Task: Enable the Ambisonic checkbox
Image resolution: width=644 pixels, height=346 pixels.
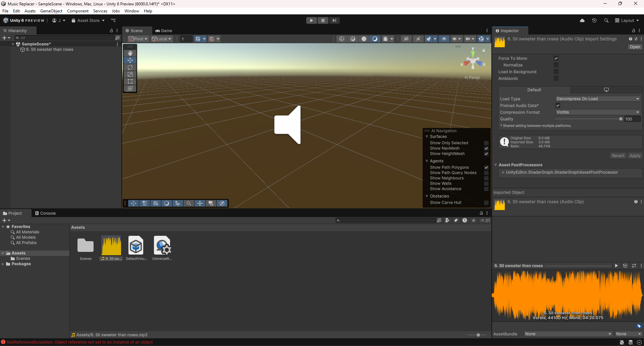Action: 556,78
